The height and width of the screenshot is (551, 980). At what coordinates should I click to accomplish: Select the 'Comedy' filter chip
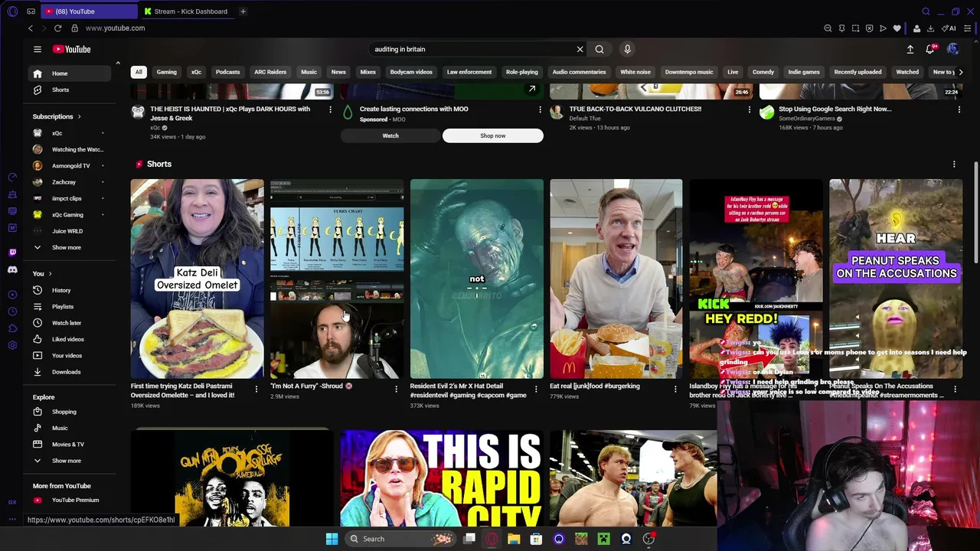(x=763, y=72)
